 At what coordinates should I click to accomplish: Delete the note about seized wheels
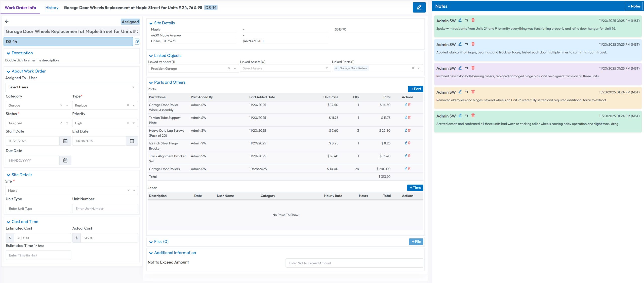pyautogui.click(x=473, y=92)
